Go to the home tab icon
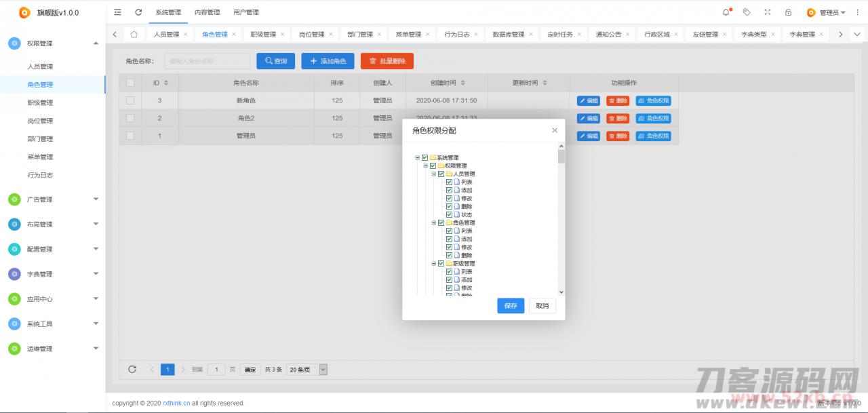The height and width of the screenshot is (413, 868). (134, 35)
